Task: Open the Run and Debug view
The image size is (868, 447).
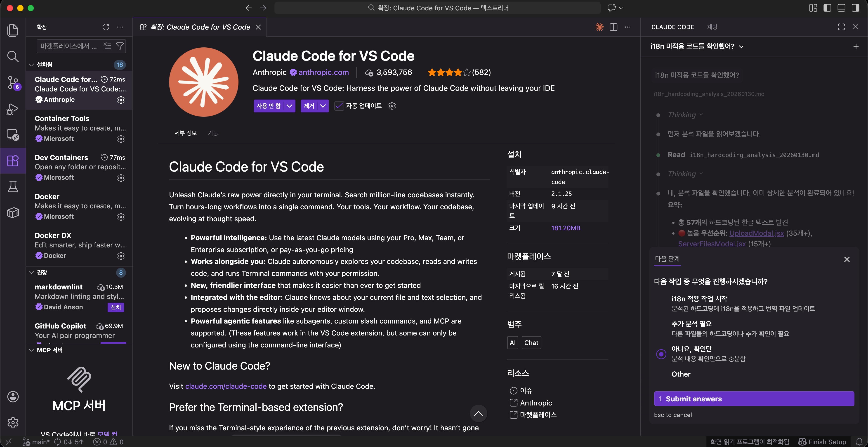Action: [x=13, y=109]
